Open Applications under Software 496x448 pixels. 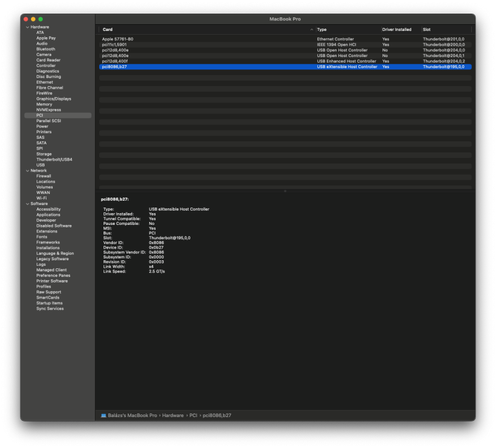(48, 215)
